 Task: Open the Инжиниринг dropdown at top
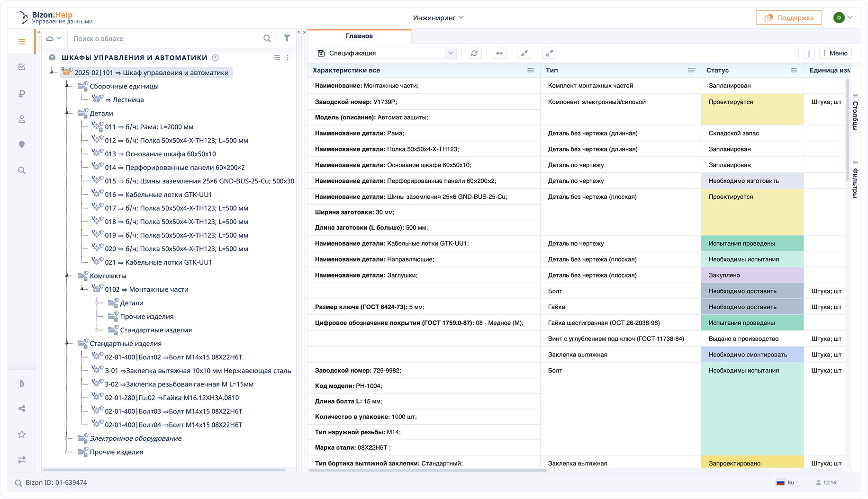tap(438, 18)
